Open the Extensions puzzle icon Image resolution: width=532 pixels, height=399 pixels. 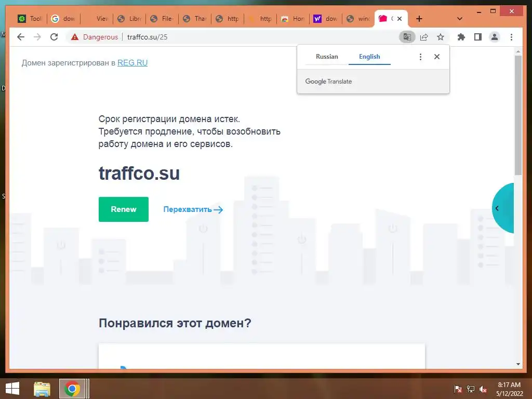click(461, 37)
